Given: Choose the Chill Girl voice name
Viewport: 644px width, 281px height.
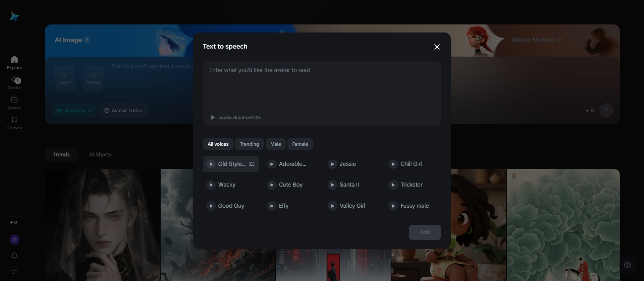Looking at the screenshot, I should pyautogui.click(x=411, y=164).
